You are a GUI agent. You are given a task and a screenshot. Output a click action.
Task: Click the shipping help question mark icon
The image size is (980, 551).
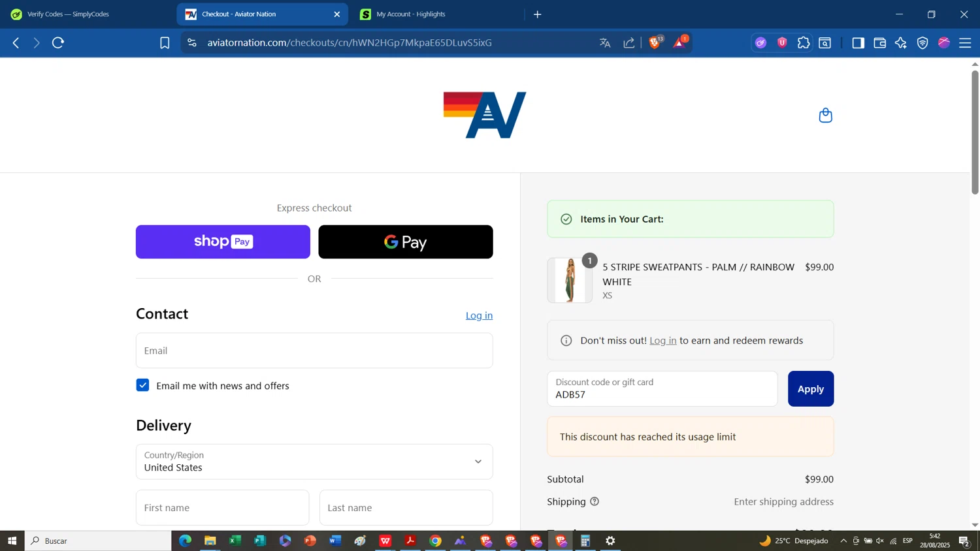pos(595,501)
